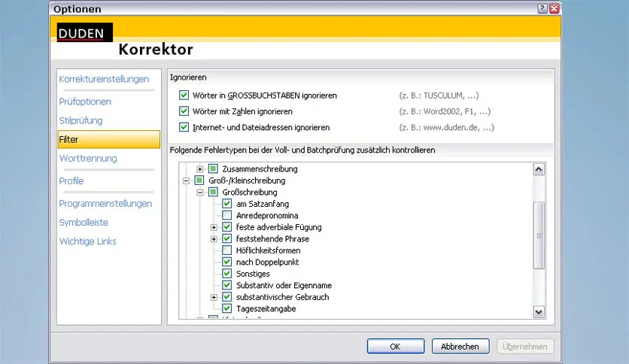
Task: Open Worttrennung page
Action: [88, 159]
